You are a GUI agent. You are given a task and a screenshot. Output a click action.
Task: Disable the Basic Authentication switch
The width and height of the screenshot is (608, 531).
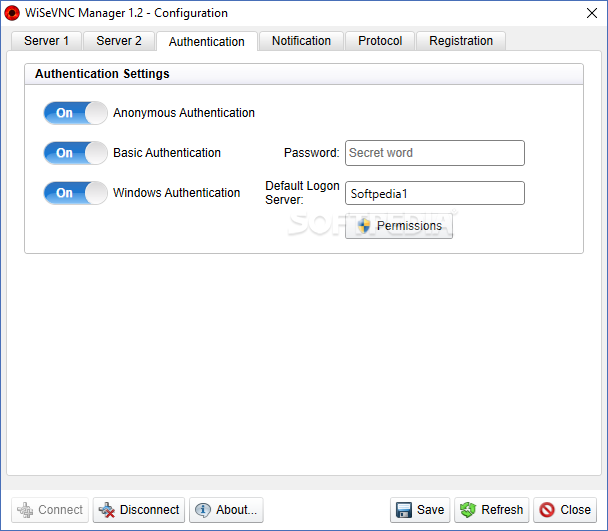click(x=76, y=153)
